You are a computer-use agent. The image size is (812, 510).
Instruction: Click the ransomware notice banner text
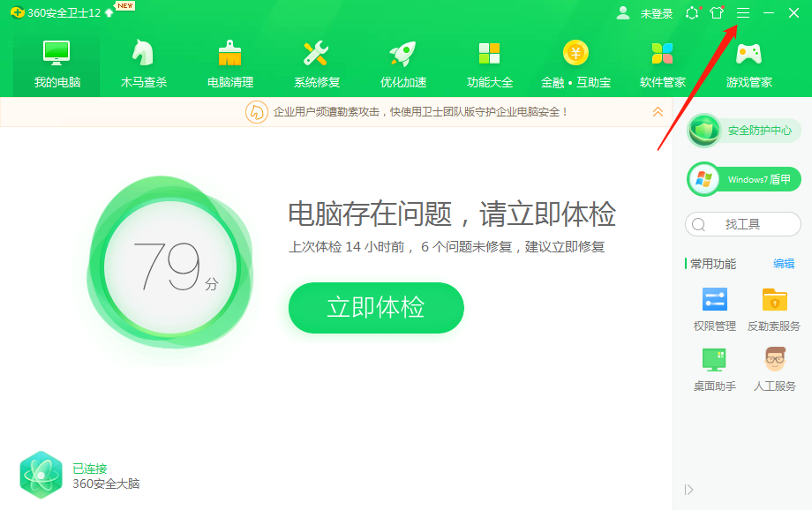coord(420,112)
